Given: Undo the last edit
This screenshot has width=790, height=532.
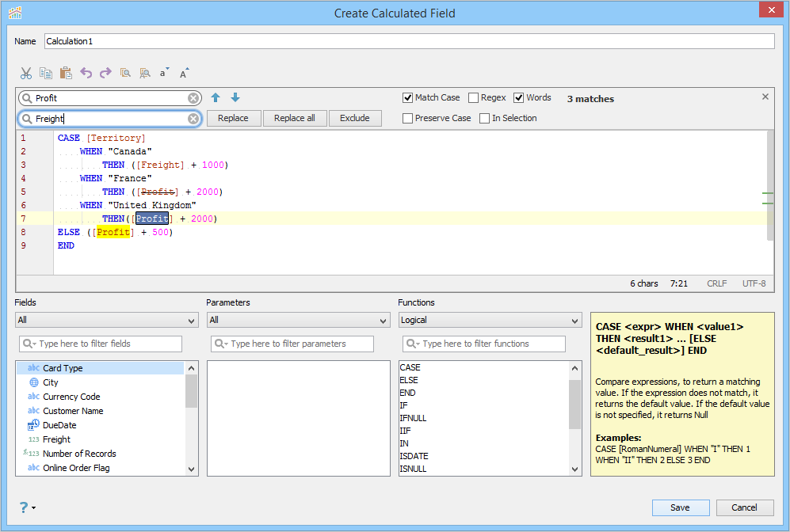Looking at the screenshot, I should pos(86,74).
